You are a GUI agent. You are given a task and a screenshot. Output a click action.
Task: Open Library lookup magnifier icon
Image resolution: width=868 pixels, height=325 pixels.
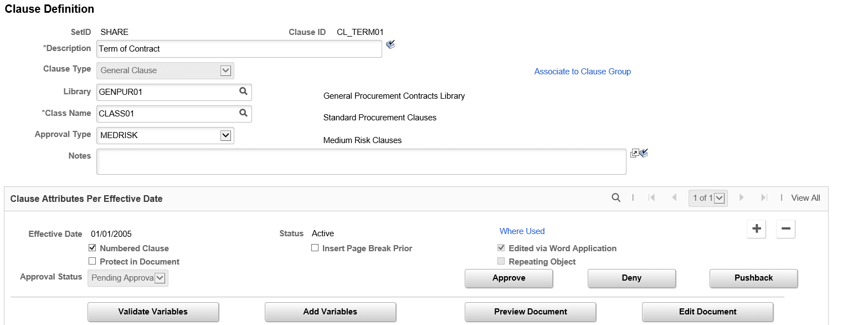click(243, 92)
